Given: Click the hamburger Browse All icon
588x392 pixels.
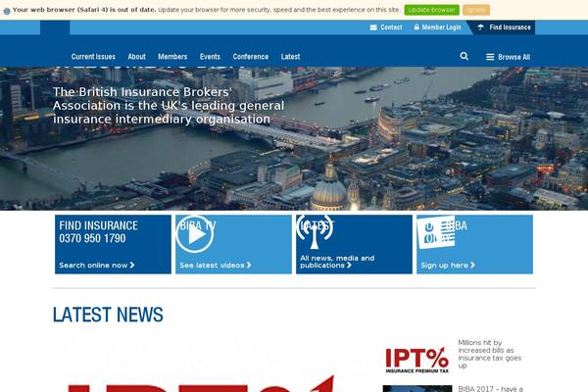Looking at the screenshot, I should point(490,57).
